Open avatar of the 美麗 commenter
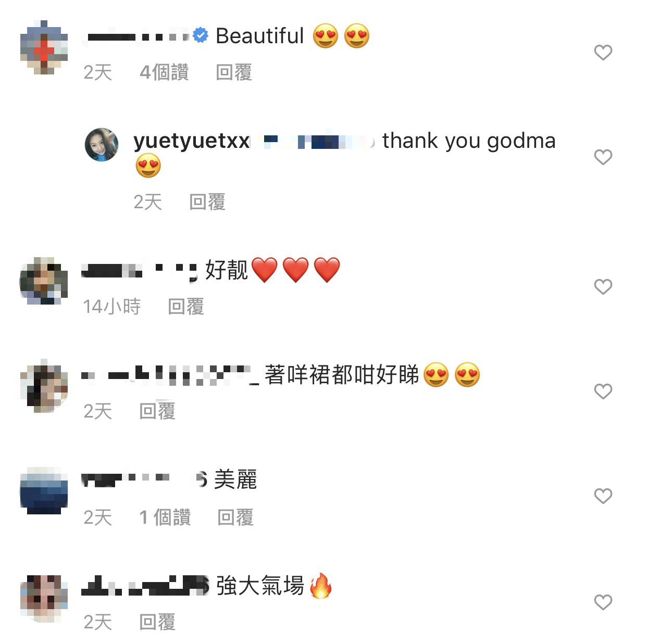The image size is (647, 644). [x=44, y=490]
